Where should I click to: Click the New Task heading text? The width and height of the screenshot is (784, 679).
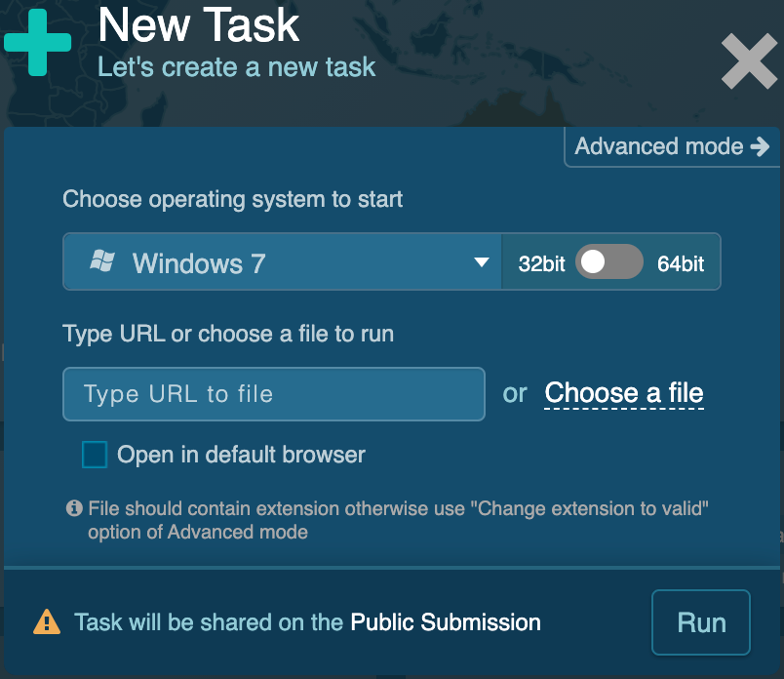click(199, 24)
